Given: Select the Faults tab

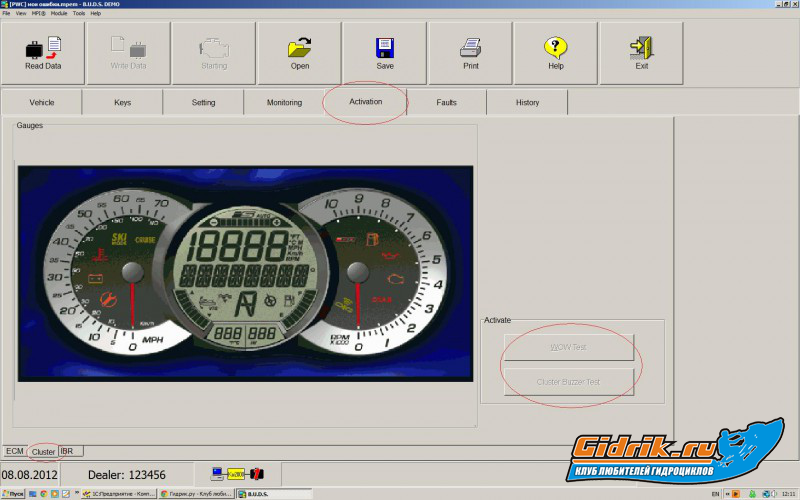Looking at the screenshot, I should coord(447,102).
